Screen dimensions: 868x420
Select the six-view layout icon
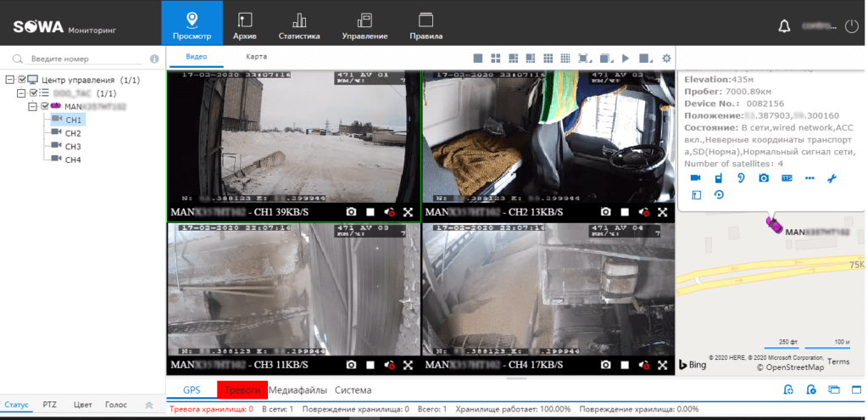(x=513, y=59)
